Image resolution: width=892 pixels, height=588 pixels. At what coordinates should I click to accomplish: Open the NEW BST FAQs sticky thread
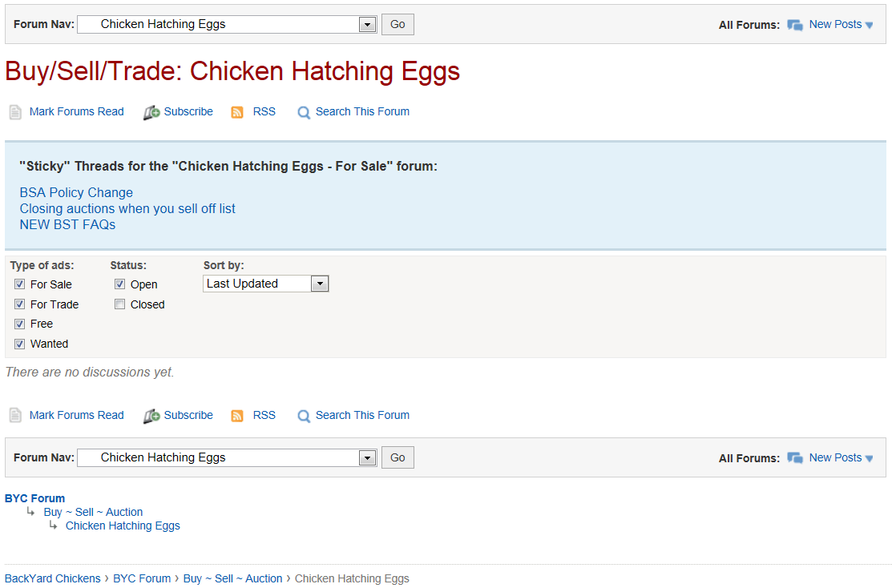tap(67, 225)
